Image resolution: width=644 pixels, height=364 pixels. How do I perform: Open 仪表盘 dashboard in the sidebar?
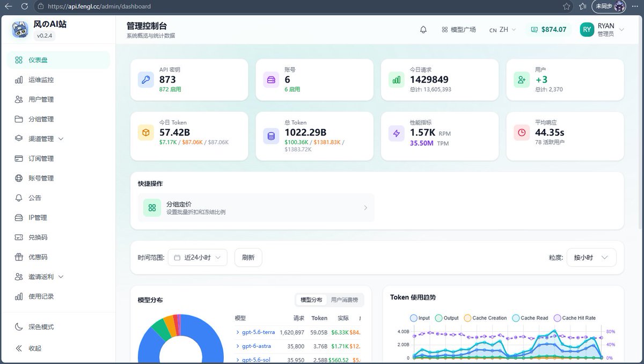coord(58,60)
